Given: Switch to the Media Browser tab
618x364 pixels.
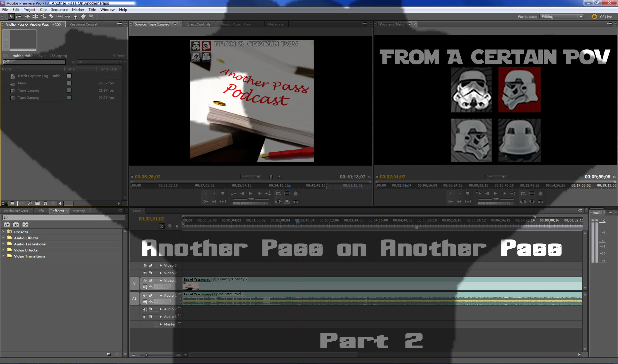Looking at the screenshot, I should click(16, 211).
